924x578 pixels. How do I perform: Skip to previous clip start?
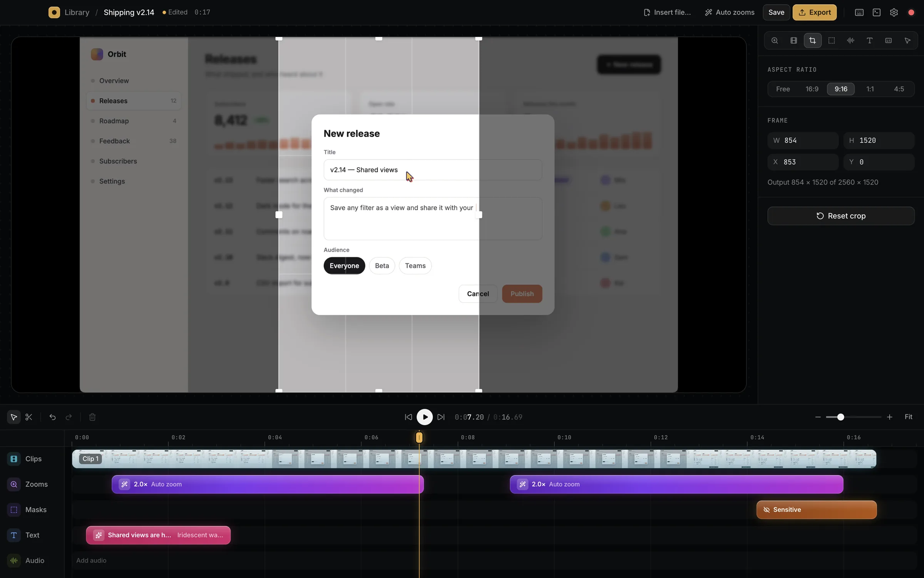coord(408,417)
